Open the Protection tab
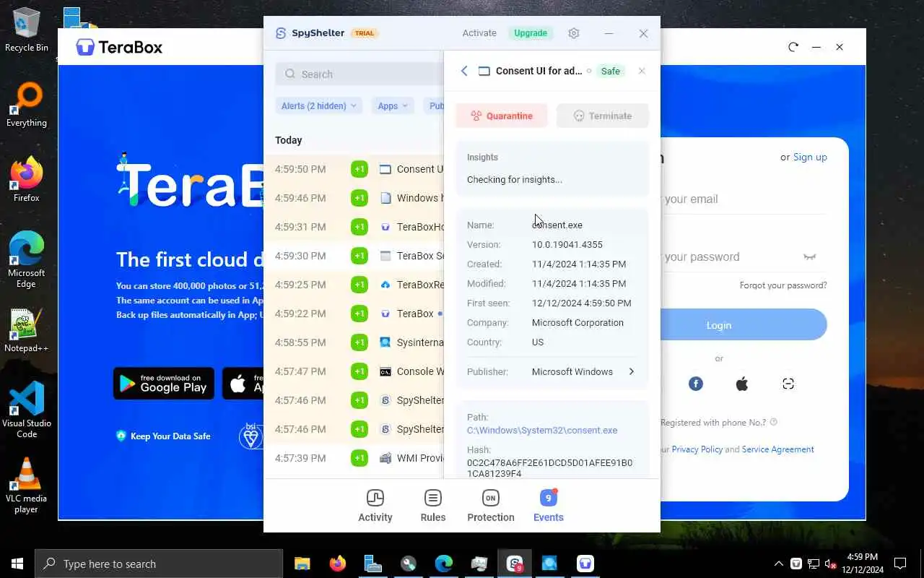 coord(491,506)
